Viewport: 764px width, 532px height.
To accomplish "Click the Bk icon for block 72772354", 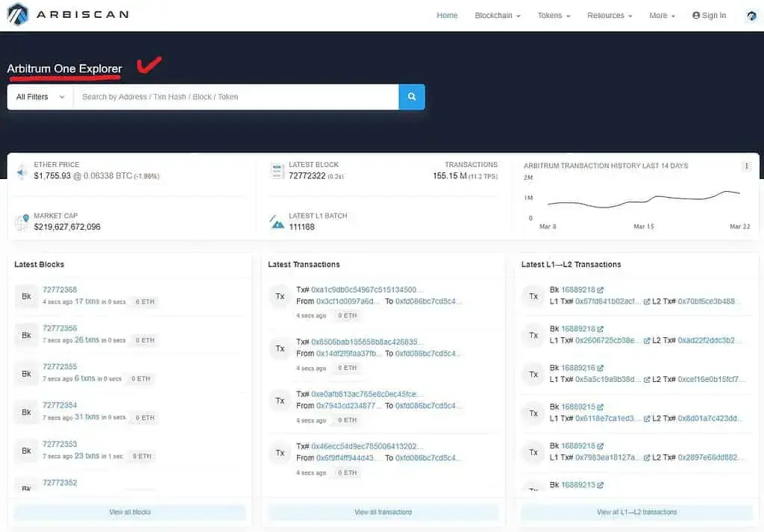I will click(26, 412).
